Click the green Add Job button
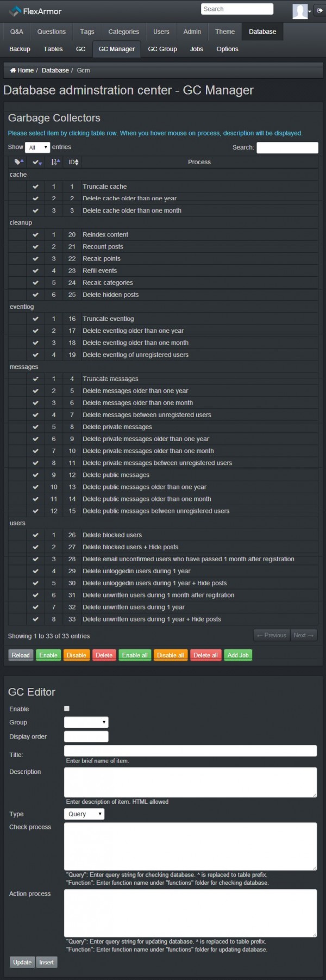Image resolution: width=326 pixels, height=980 pixels. pyautogui.click(x=238, y=655)
